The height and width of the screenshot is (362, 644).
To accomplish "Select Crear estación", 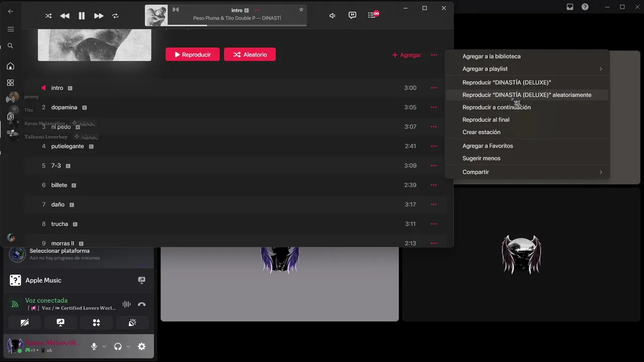I will pyautogui.click(x=527, y=132).
